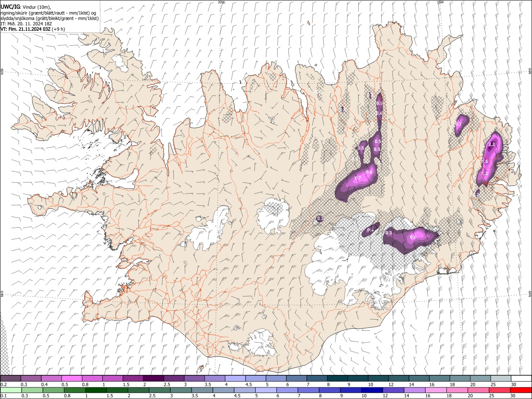This screenshot has height=399, width=532.
Task: Click the 'rigning/skúrir' legend description line
Action: click(x=48, y=13)
